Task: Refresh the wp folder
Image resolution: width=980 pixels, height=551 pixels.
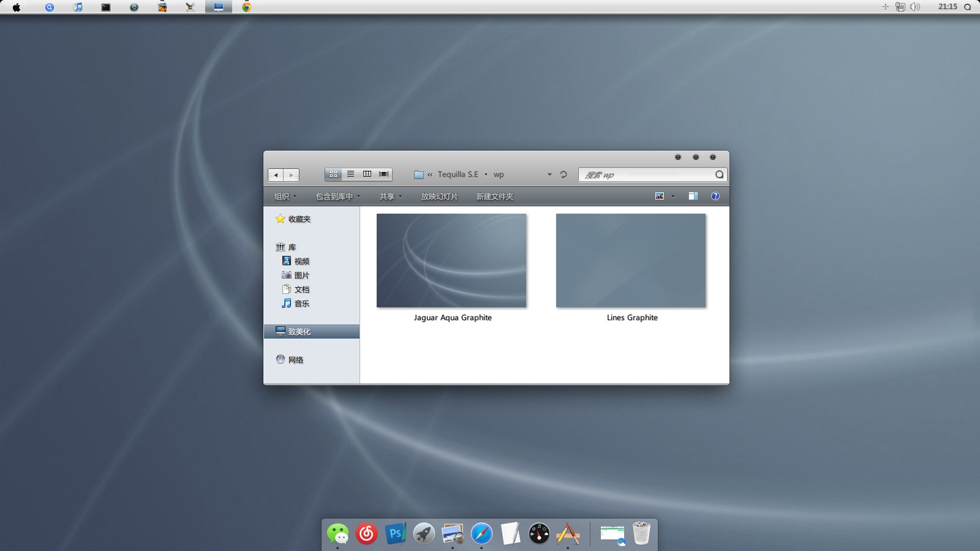Action: [x=563, y=174]
